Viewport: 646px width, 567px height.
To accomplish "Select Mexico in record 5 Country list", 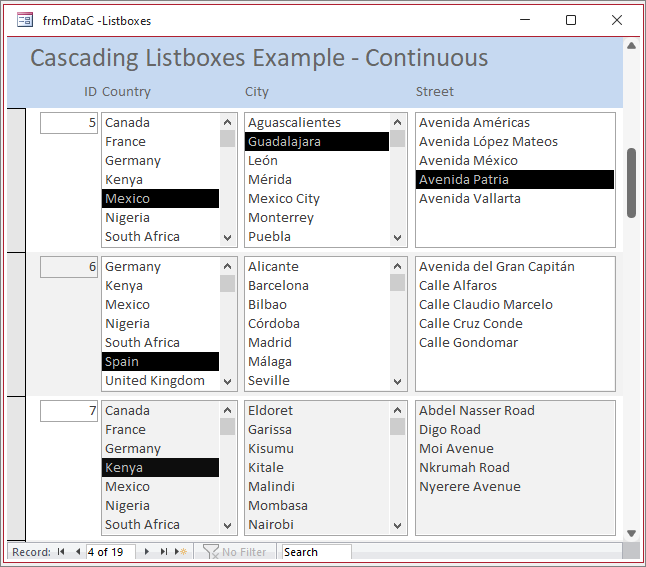I will click(160, 199).
